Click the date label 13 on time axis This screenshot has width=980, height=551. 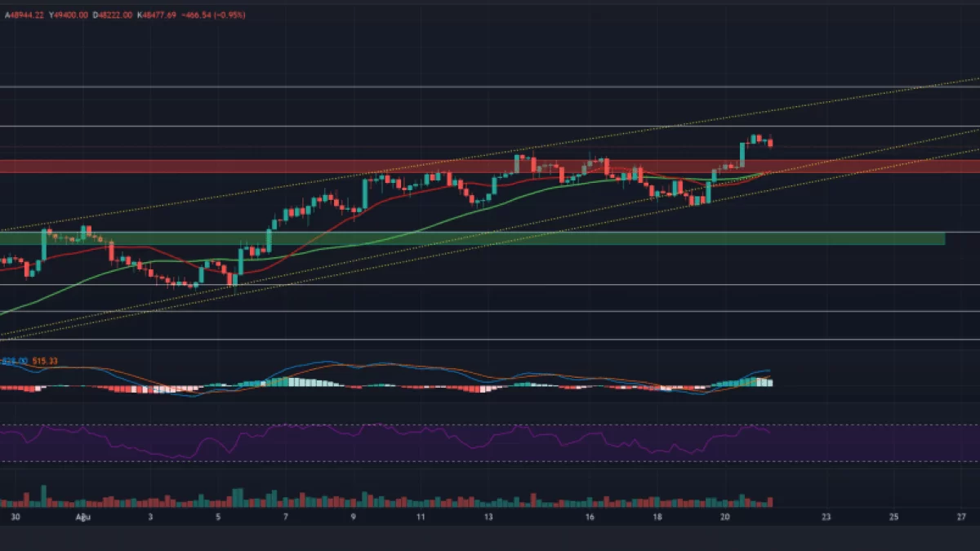tap(488, 517)
